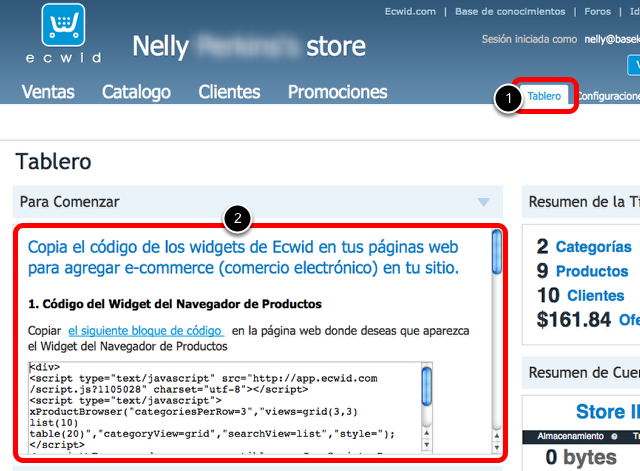
Task: Click the Ecwid shopping cart logo
Action: pyautogui.click(x=68, y=32)
